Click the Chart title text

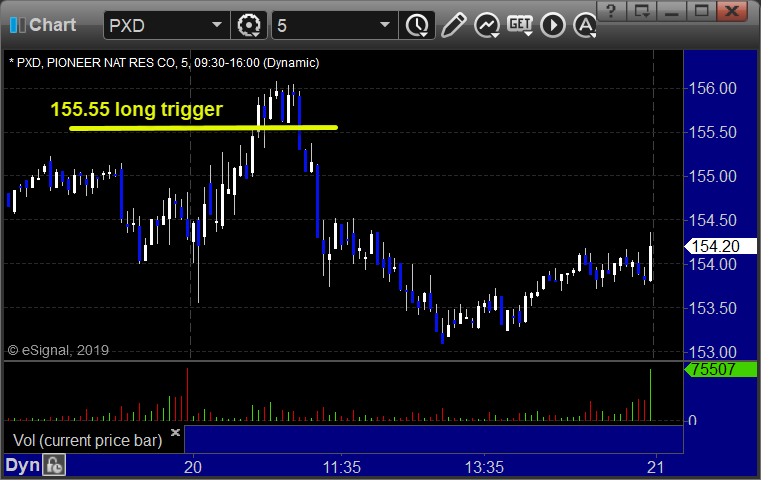pos(52,25)
